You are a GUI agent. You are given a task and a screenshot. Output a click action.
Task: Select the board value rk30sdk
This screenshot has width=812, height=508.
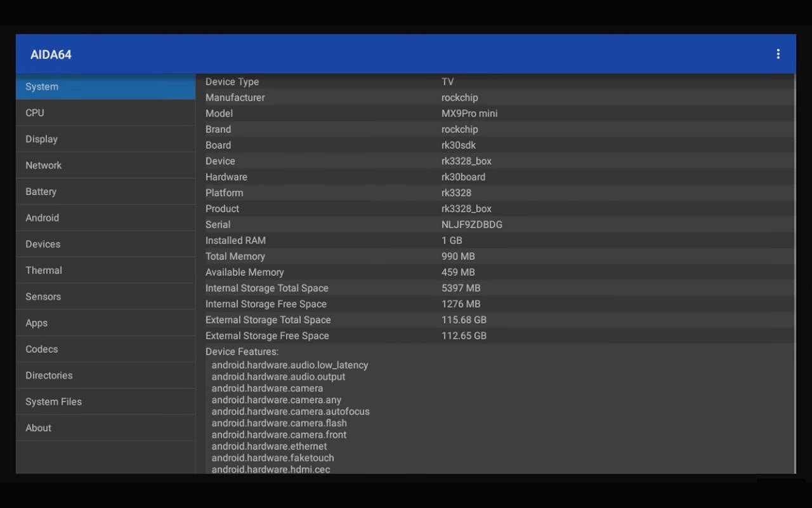pos(459,145)
